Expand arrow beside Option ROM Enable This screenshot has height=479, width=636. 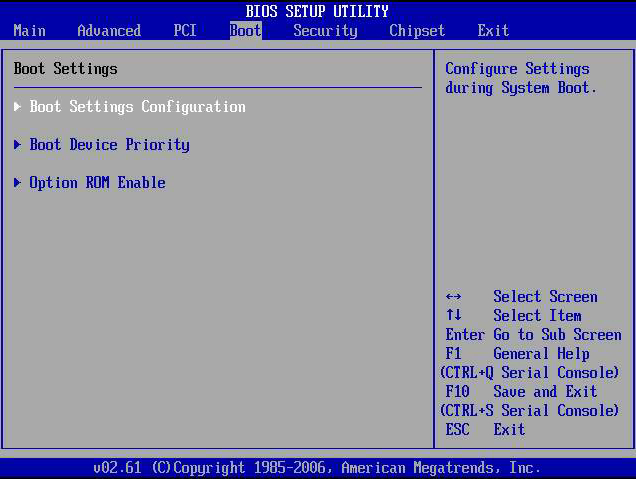click(18, 183)
